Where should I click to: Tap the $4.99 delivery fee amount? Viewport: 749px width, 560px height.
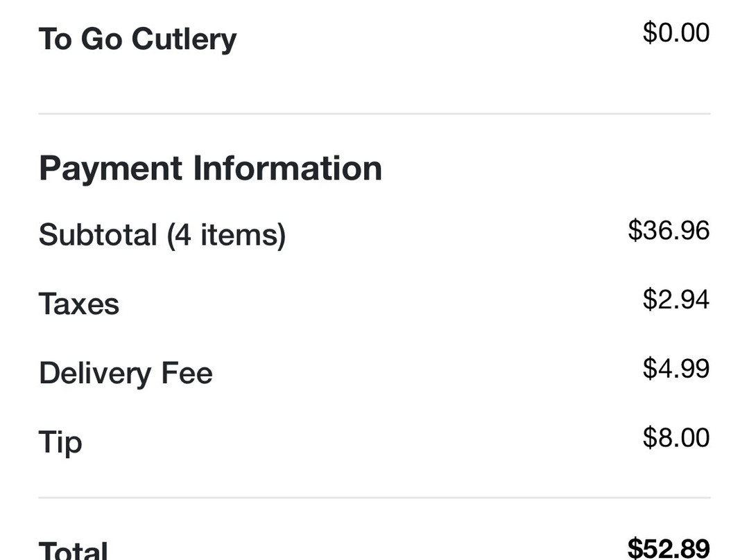coord(675,368)
